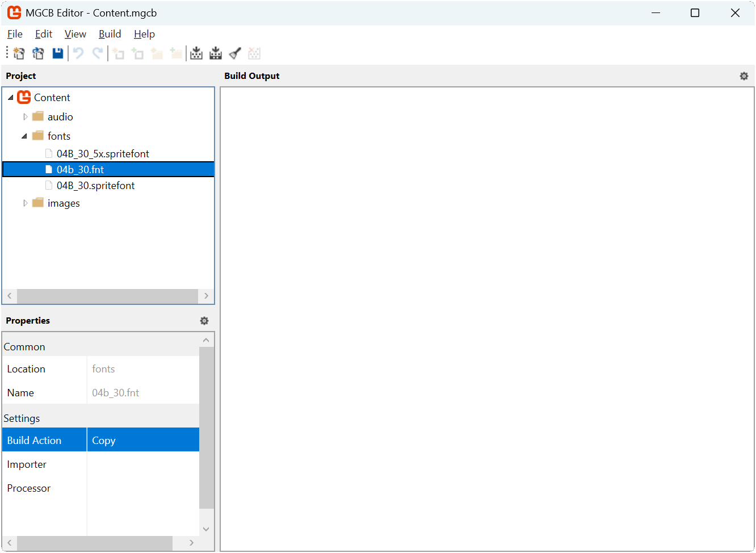Viewport: 756px width, 553px height.
Task: Click the Build toolbar icon
Action: tap(196, 53)
